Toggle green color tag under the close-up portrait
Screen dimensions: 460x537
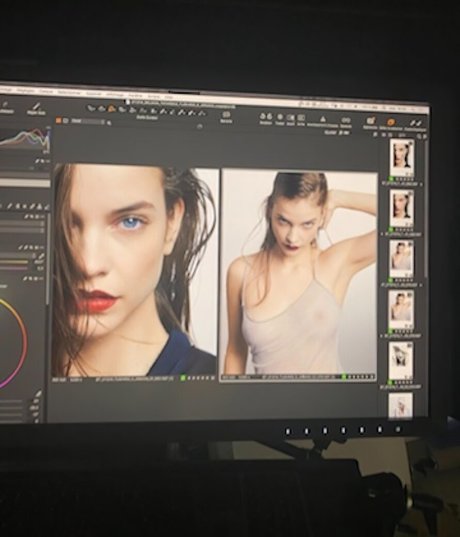point(183,378)
